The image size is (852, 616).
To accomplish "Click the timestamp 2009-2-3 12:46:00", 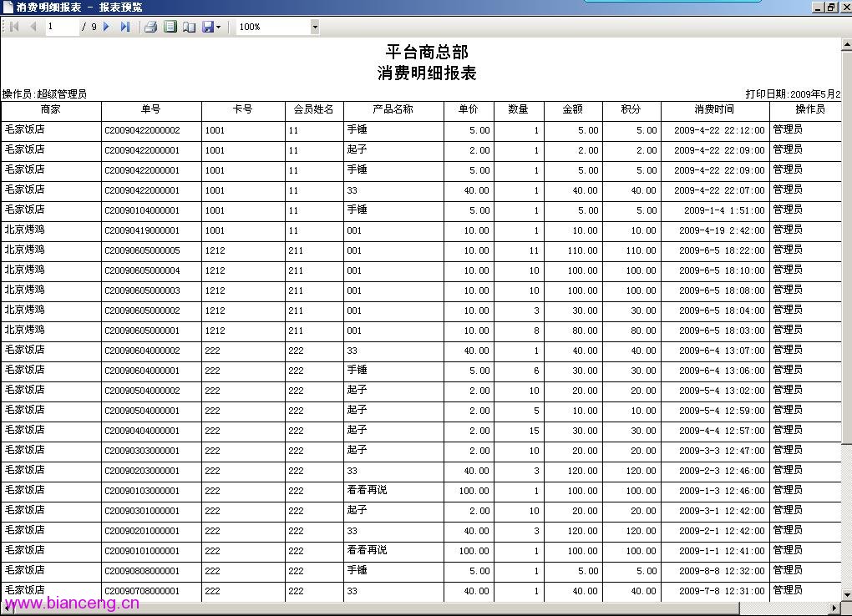I will (722, 471).
